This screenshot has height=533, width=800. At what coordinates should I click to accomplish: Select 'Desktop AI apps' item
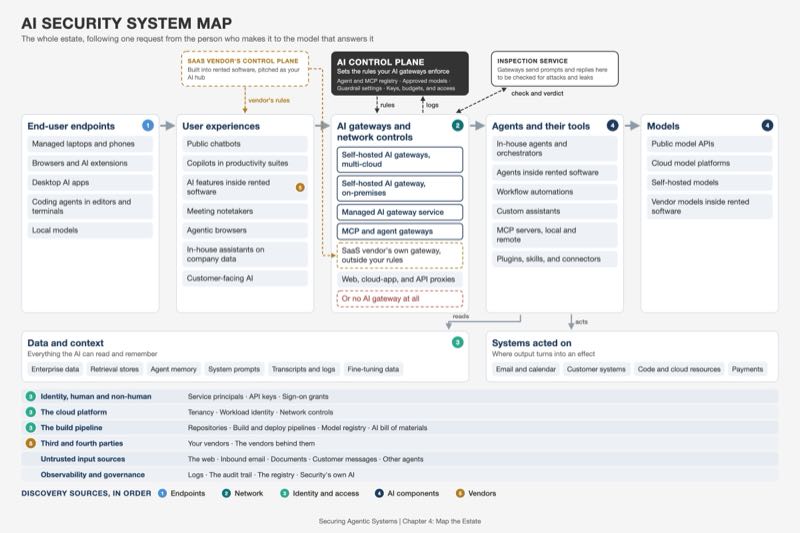click(90, 183)
